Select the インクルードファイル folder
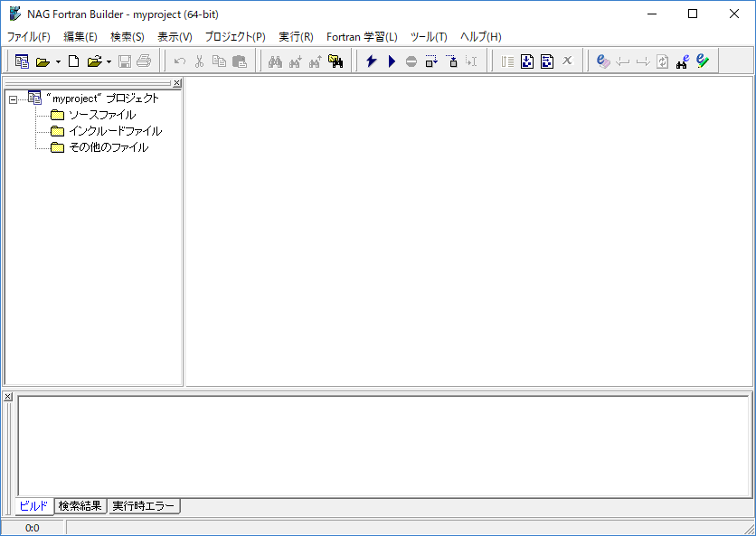Image resolution: width=756 pixels, height=536 pixels. [115, 131]
